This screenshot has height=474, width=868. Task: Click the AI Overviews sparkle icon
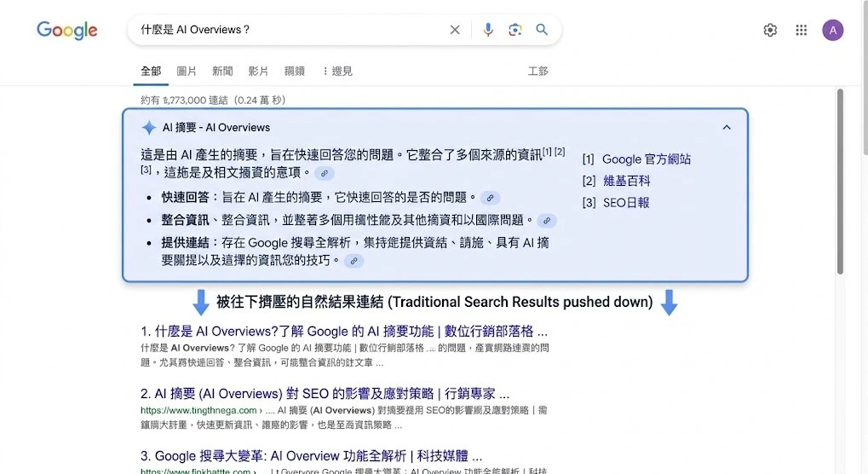(x=149, y=127)
